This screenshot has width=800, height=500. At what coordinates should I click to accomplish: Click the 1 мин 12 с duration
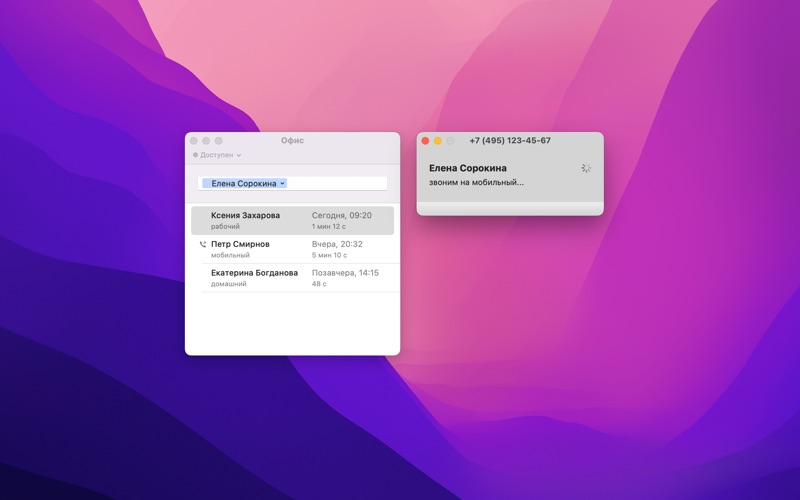click(x=329, y=226)
